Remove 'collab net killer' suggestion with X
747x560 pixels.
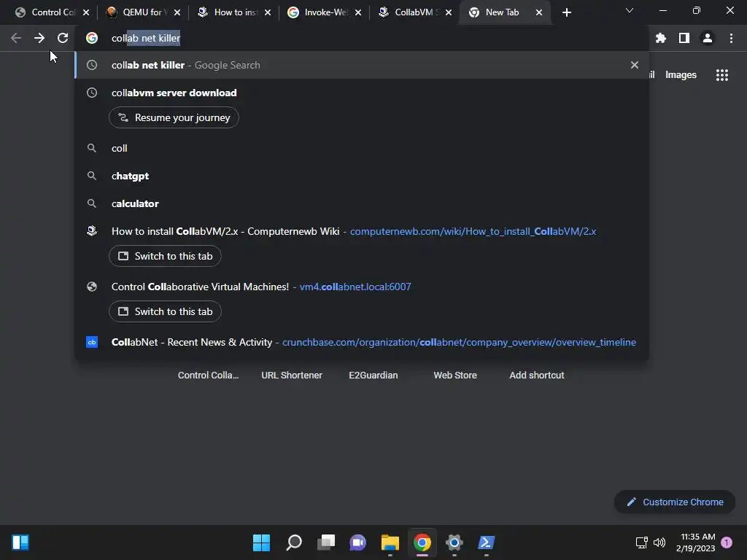tap(635, 65)
